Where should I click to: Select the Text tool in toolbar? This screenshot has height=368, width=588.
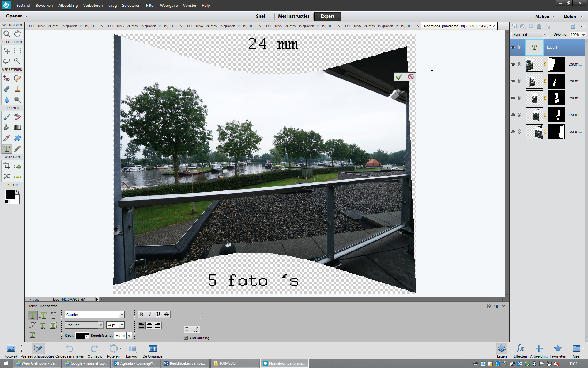tap(6, 148)
